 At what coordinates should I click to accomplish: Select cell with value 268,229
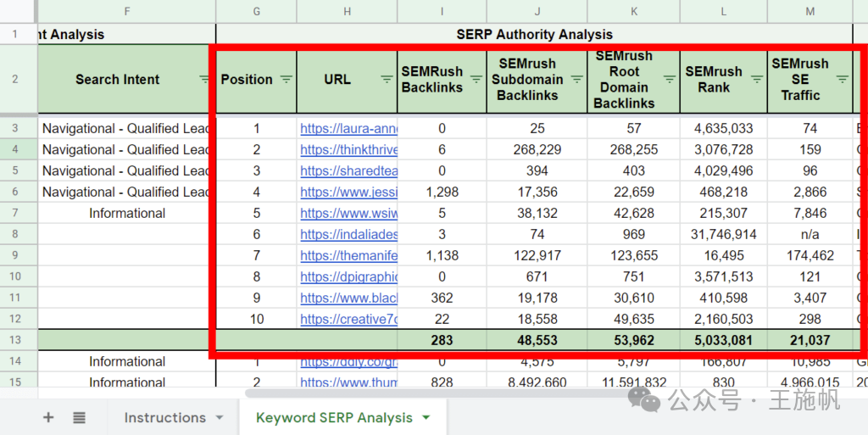tap(537, 149)
